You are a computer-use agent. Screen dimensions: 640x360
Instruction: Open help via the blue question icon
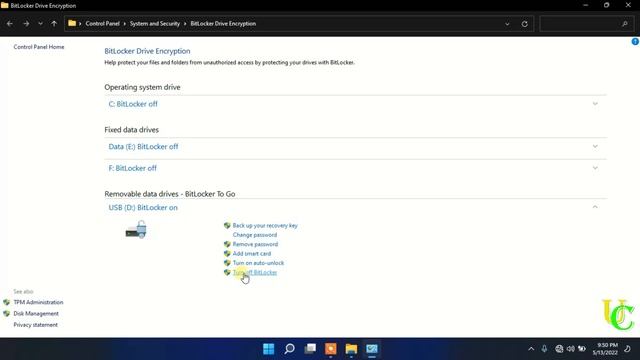[x=635, y=41]
